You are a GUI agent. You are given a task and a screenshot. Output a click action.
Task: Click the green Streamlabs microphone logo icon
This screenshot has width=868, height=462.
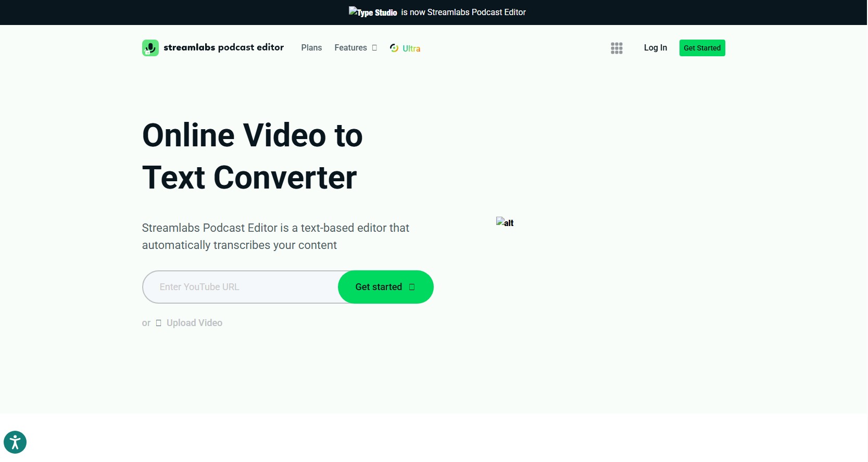click(x=150, y=48)
